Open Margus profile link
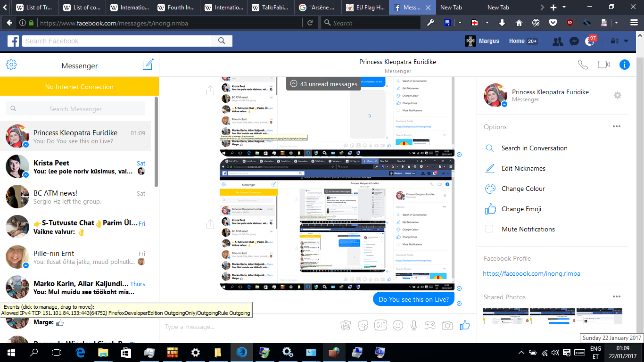 pyautogui.click(x=482, y=41)
